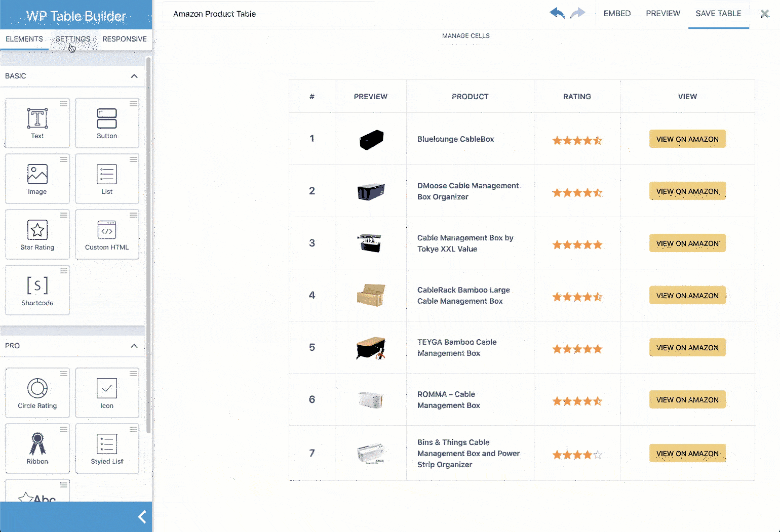Select the 'Bluelounge CableBox' product text

[455, 139]
